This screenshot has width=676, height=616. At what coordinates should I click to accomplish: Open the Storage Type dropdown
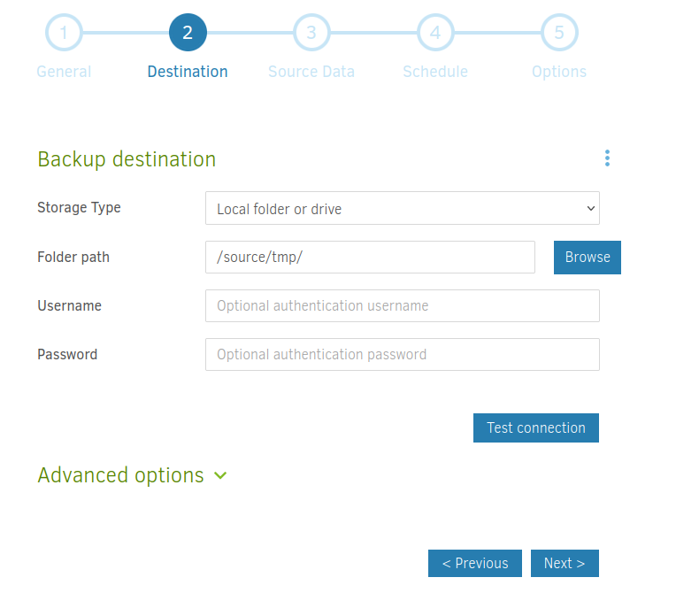[402, 209]
